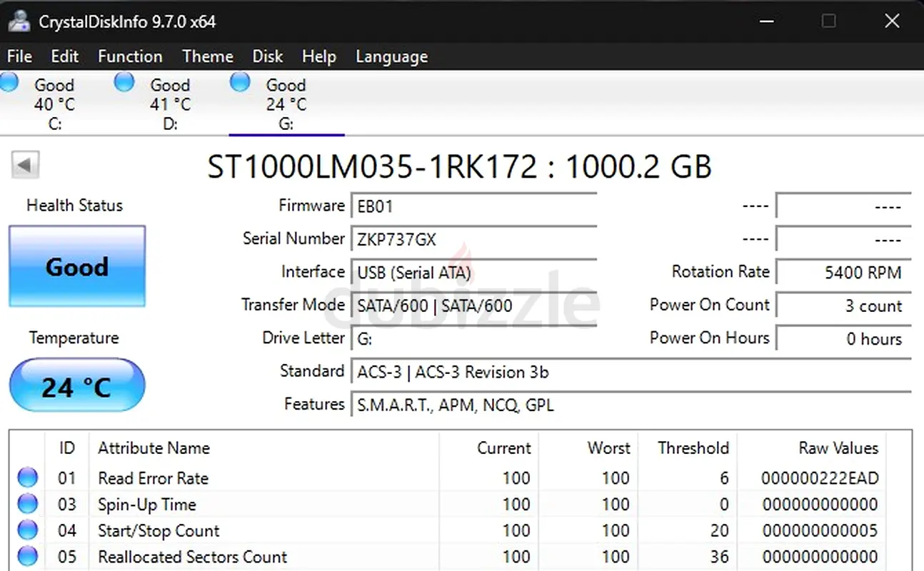
Task: Select the C: drive status orb
Action: point(9,82)
